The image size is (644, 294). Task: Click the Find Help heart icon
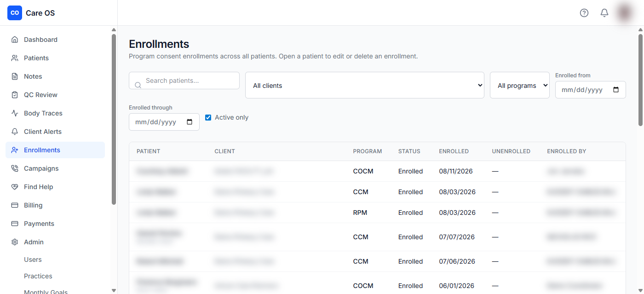pyautogui.click(x=15, y=187)
